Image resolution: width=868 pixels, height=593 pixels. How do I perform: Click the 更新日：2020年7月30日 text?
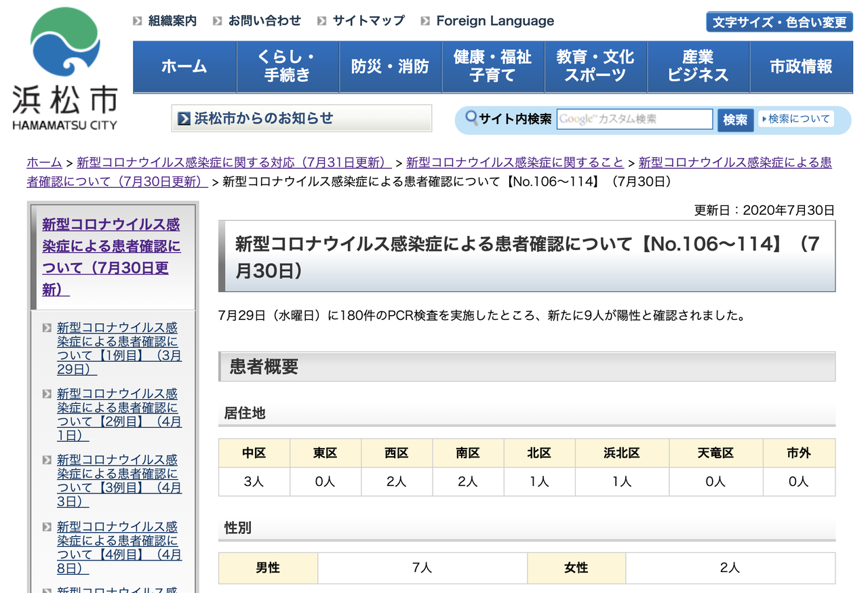point(764,211)
